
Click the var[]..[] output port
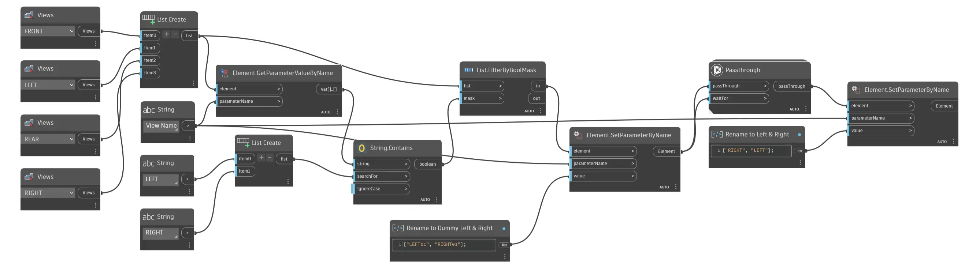tap(329, 89)
